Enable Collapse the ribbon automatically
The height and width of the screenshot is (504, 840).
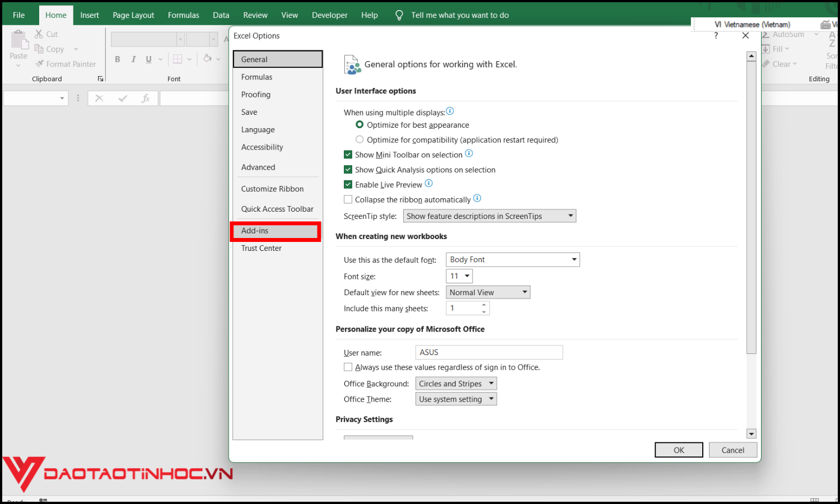(x=348, y=199)
